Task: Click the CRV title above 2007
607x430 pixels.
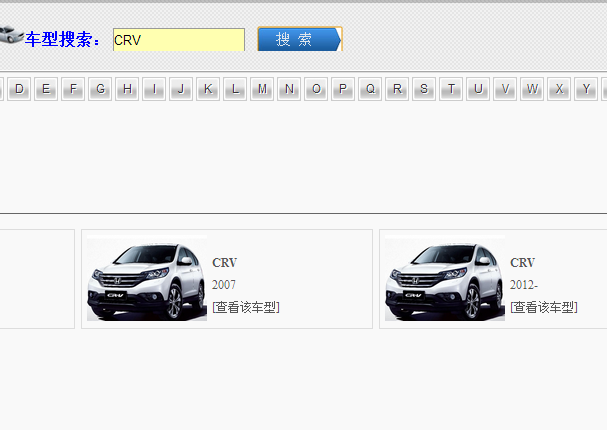Action: coord(225,263)
